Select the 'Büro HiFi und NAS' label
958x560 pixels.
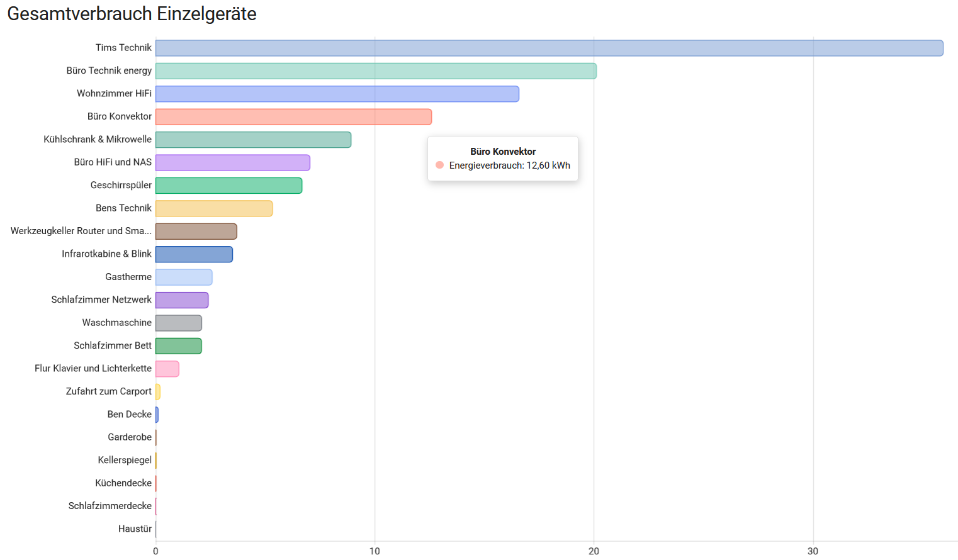point(113,162)
